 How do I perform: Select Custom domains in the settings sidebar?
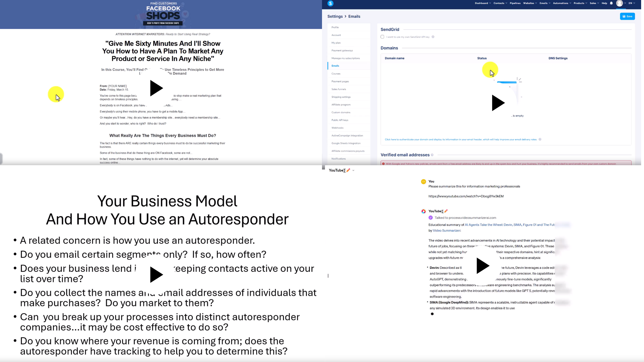341,112
